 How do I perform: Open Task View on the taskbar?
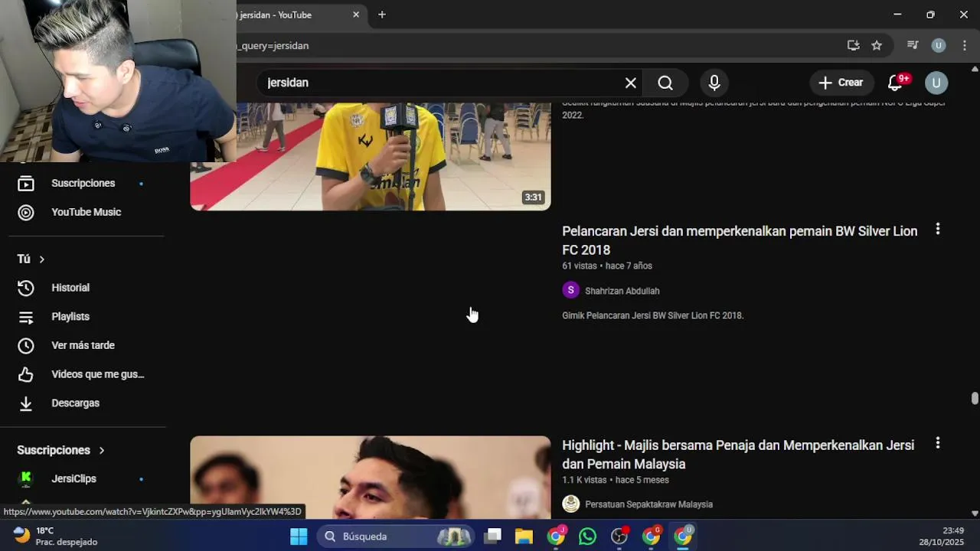tap(493, 536)
